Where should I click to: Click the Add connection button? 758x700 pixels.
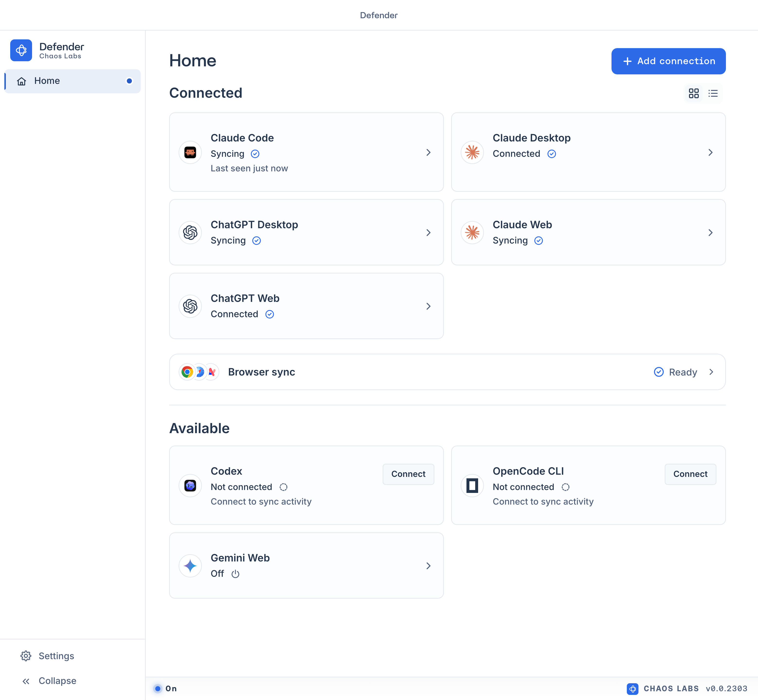click(668, 61)
